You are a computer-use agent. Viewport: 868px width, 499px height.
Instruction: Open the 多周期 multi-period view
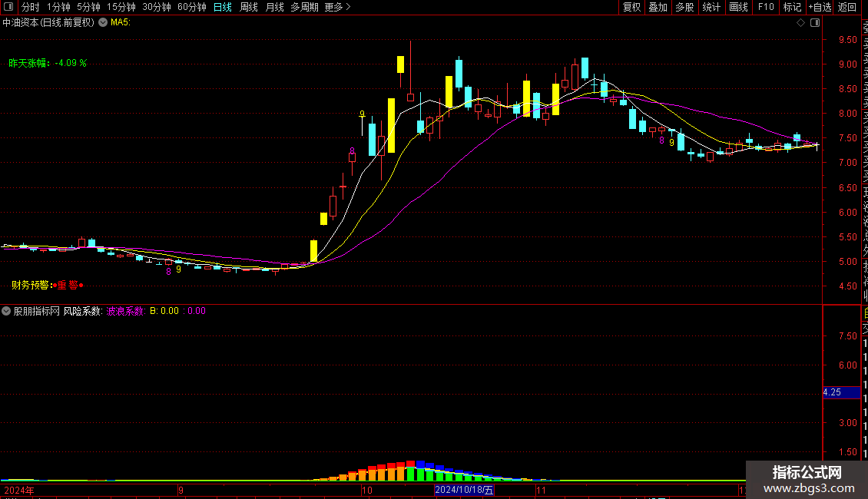coord(304,7)
